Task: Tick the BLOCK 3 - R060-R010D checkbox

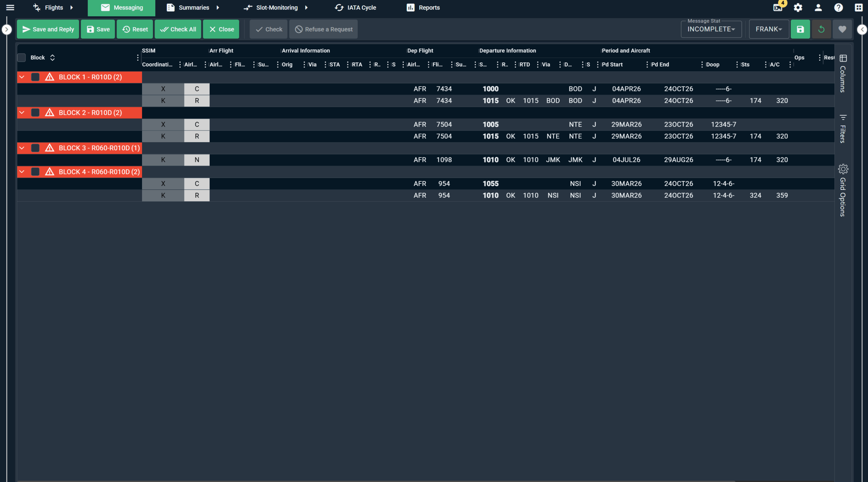Action: pyautogui.click(x=35, y=148)
